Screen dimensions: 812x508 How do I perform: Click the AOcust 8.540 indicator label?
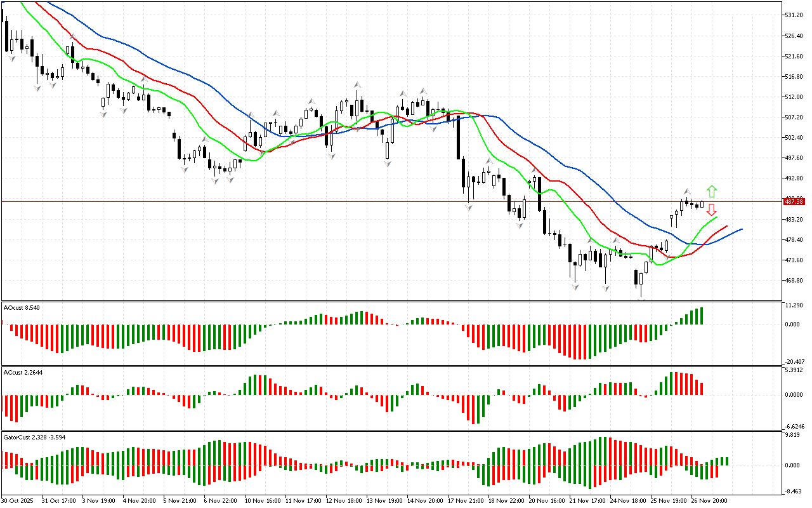(x=23, y=308)
